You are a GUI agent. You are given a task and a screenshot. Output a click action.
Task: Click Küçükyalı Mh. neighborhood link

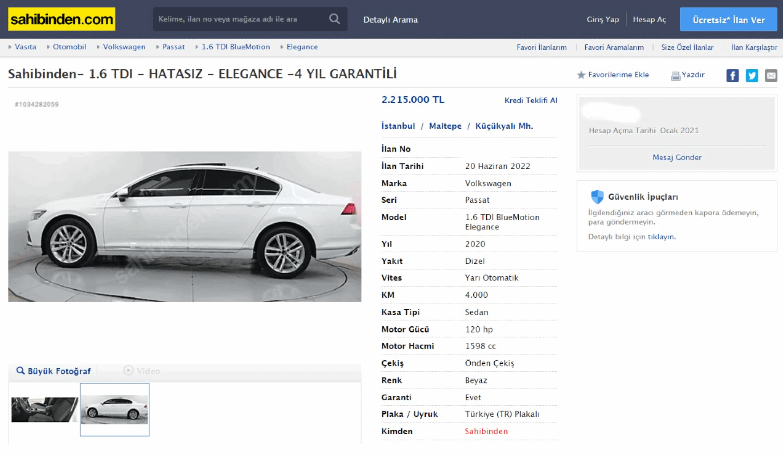click(504, 126)
